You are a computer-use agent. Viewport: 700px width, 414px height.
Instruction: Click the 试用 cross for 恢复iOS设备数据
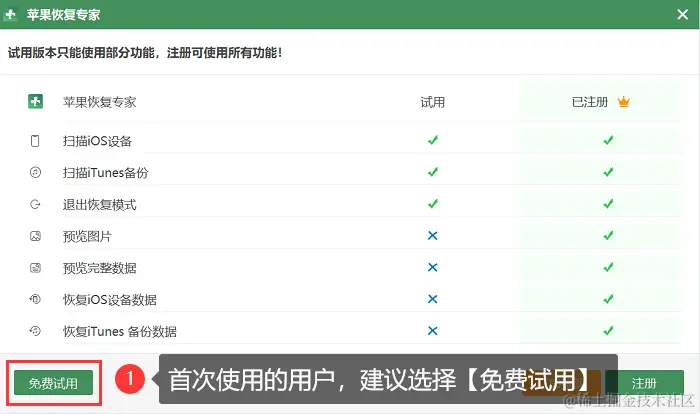pos(433,299)
